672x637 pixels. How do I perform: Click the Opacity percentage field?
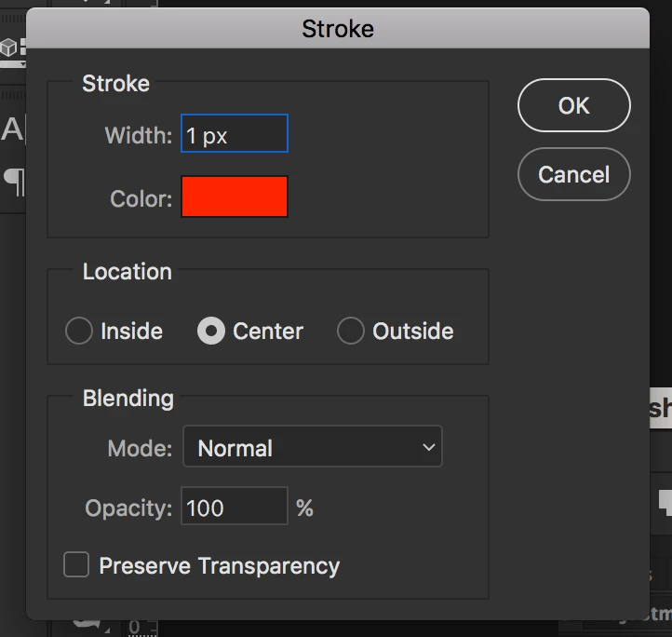coord(234,508)
